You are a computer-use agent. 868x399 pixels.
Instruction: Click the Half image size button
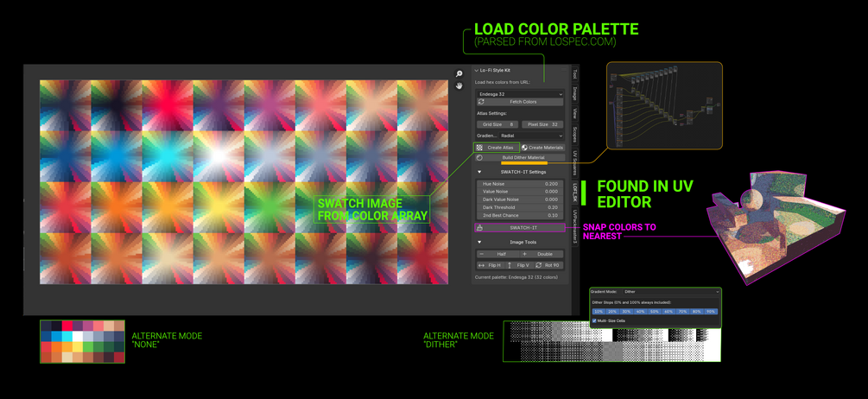pyautogui.click(x=497, y=254)
